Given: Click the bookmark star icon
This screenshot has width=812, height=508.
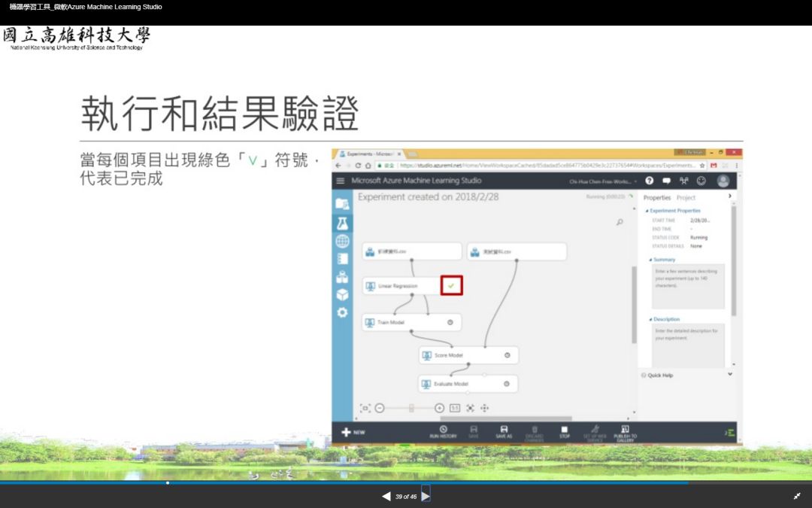Looking at the screenshot, I should [702, 166].
